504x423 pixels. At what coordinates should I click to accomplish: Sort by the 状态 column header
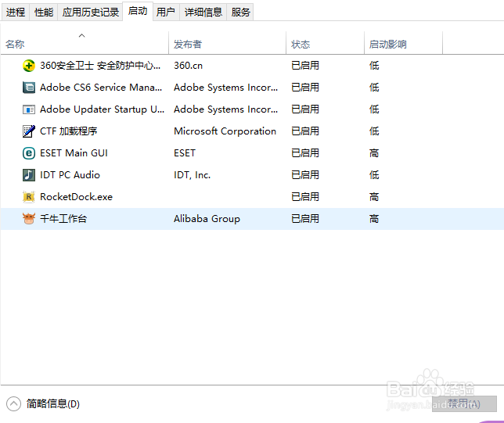325,43
